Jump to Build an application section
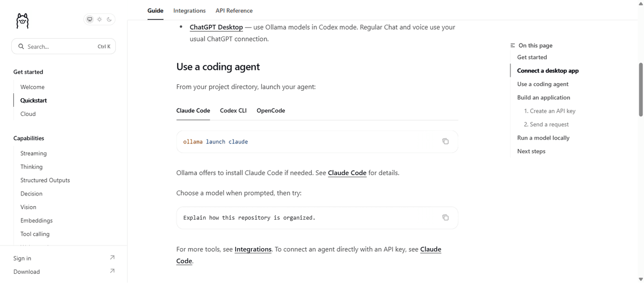Screen dimensions: 644x283 tap(544, 98)
